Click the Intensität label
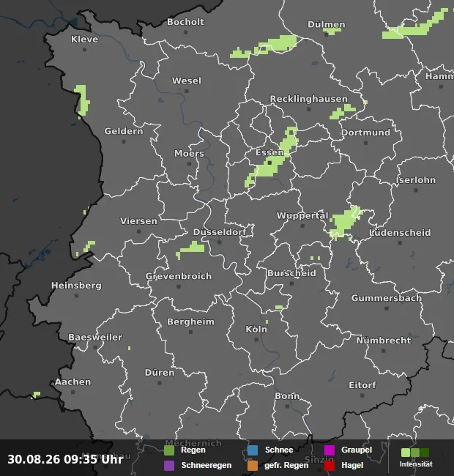The width and height of the screenshot is (454, 476). click(x=416, y=464)
